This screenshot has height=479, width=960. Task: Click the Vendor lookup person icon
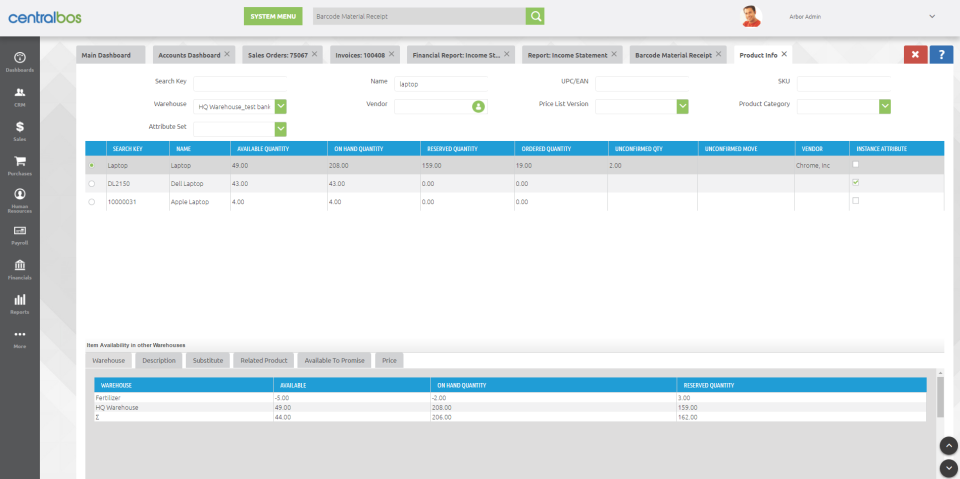[x=478, y=107]
